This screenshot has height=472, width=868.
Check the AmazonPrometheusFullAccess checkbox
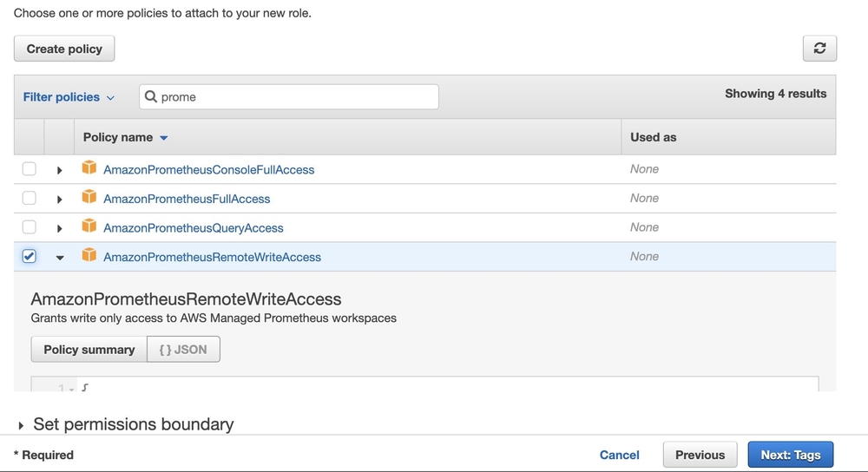tap(29, 198)
